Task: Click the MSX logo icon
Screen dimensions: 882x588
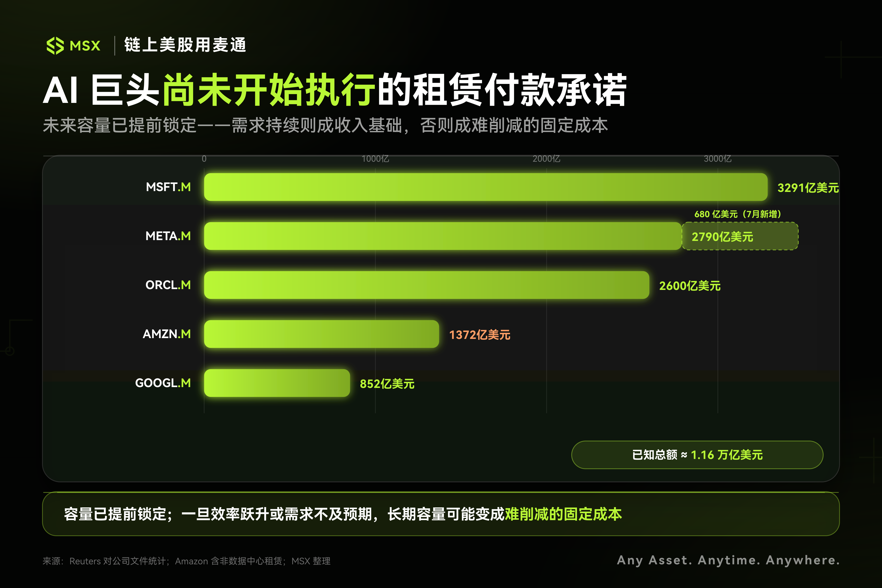Action: [55, 46]
